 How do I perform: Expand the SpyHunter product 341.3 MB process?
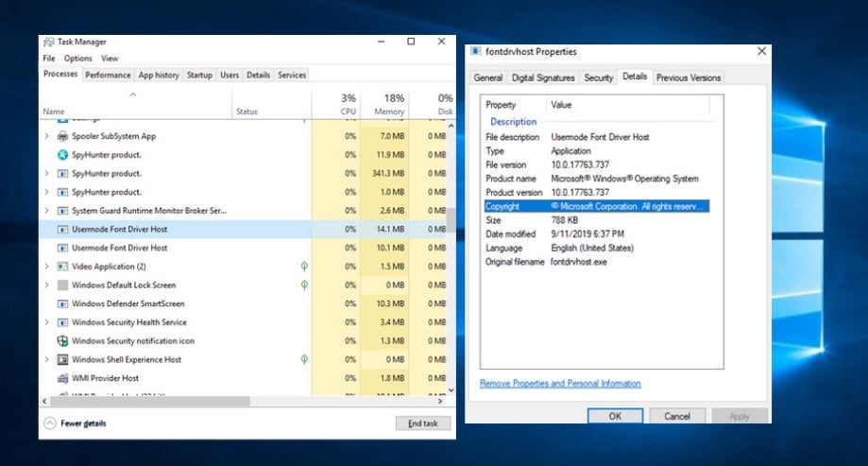46,173
